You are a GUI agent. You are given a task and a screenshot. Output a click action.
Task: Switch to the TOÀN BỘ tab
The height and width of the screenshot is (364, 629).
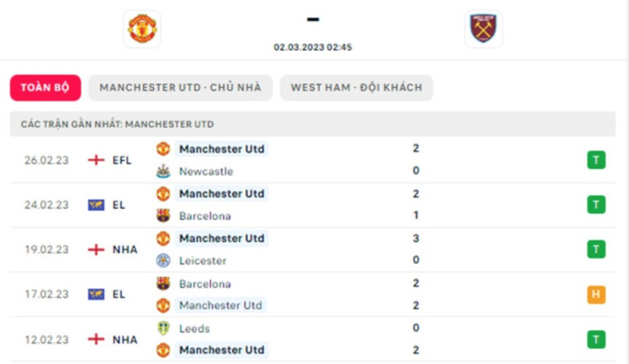click(45, 87)
